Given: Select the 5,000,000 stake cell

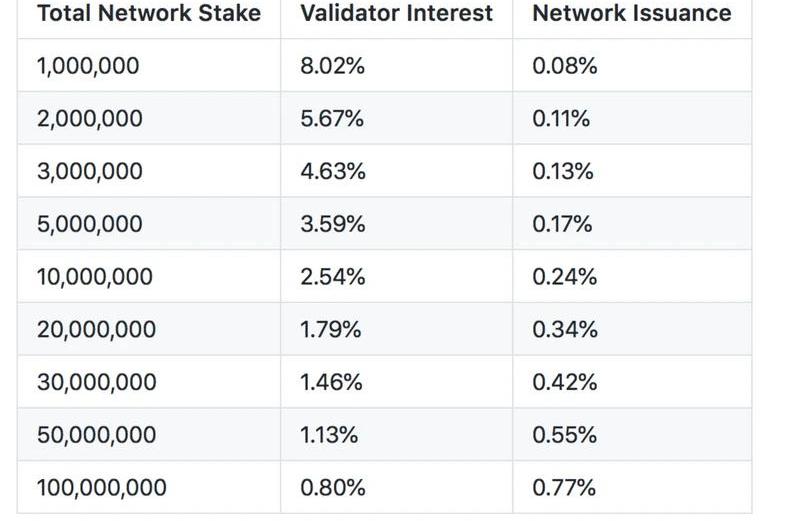Looking at the screenshot, I should point(89,224).
